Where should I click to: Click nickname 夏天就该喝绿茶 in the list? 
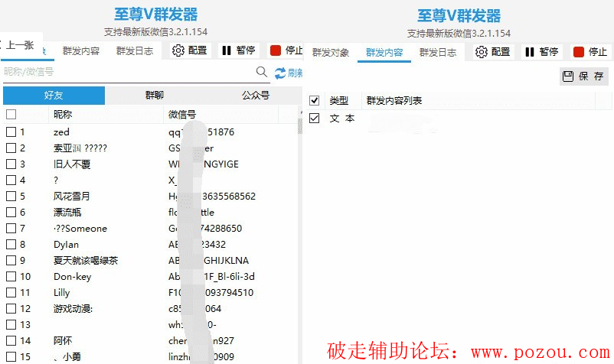pyautogui.click(x=86, y=261)
